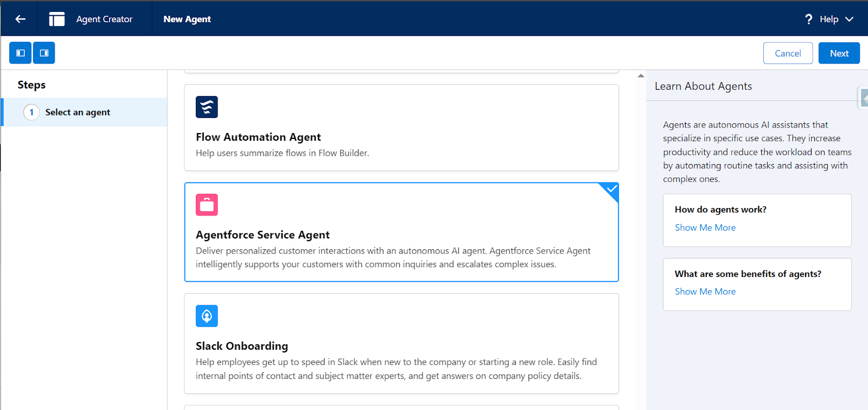
Task: Click the back arrow icon
Action: click(20, 19)
